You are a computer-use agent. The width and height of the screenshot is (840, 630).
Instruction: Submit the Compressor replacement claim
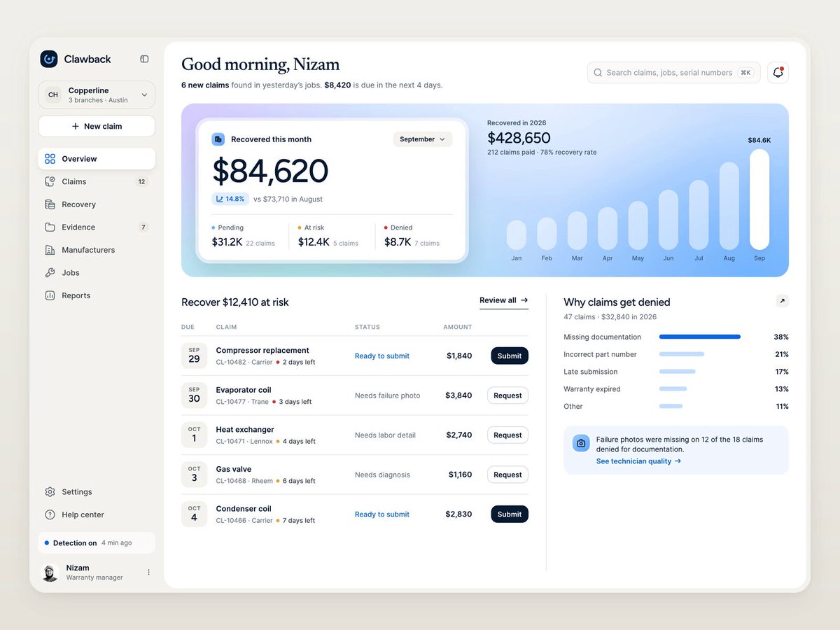click(x=510, y=356)
